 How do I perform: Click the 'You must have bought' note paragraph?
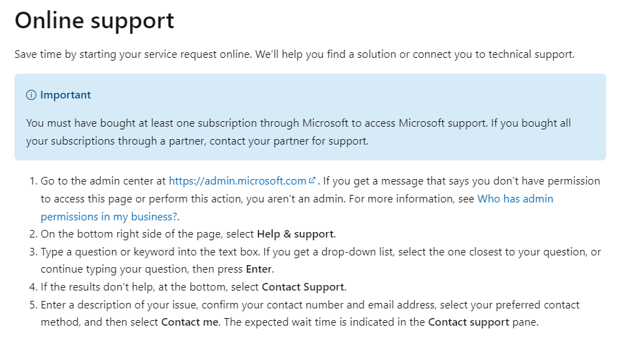coord(299,132)
